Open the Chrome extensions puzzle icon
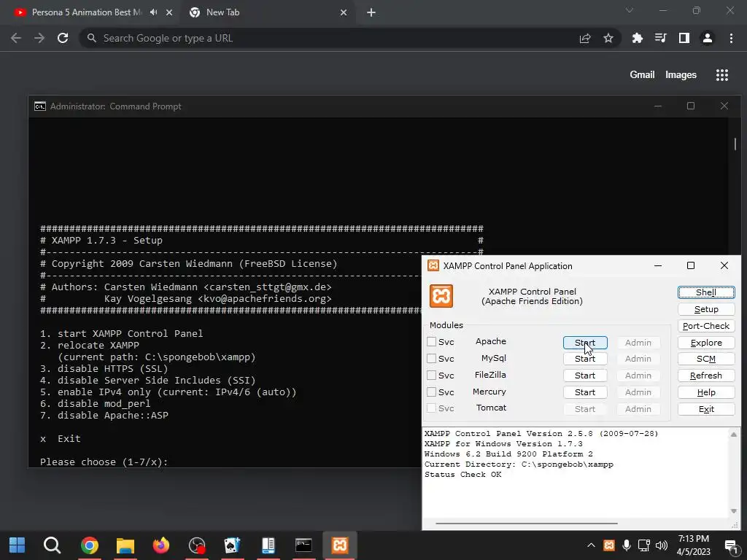The height and width of the screenshot is (560, 747). [637, 38]
